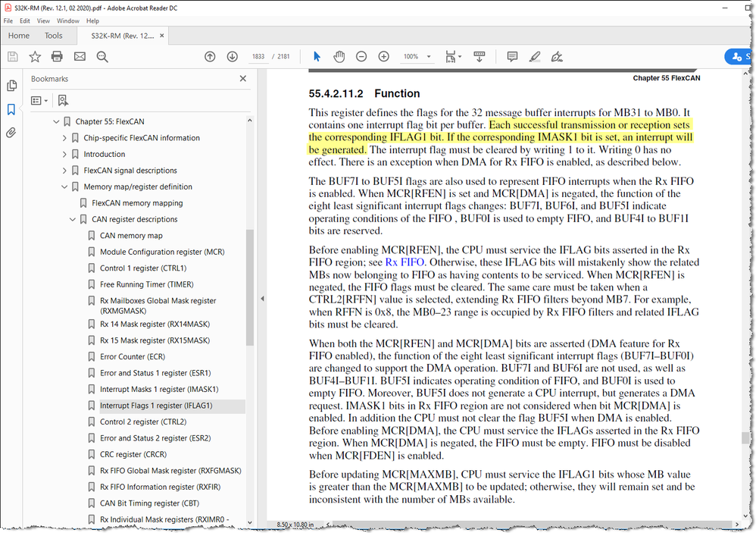The height and width of the screenshot is (533, 756).
Task: Expand the Introduction bookmark
Action: point(64,155)
